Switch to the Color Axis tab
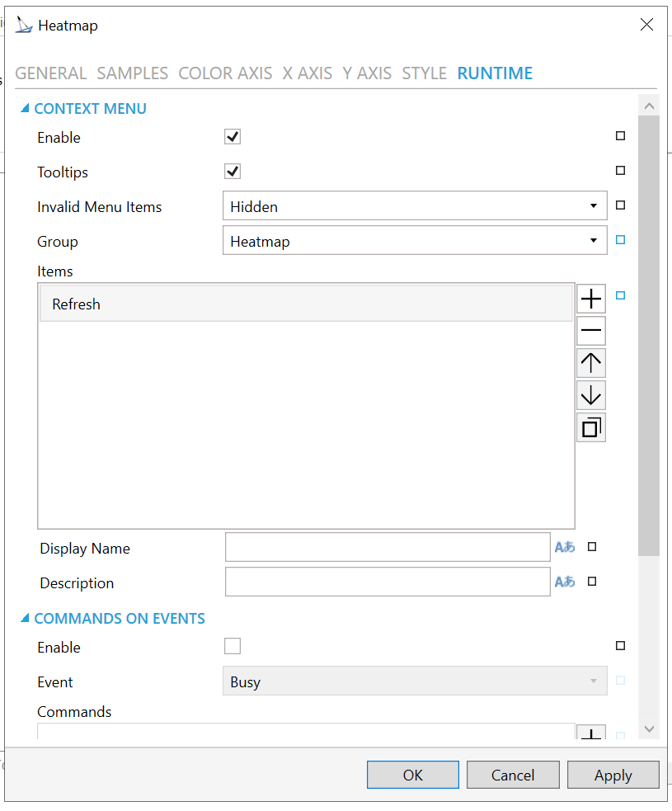This screenshot has height=811, width=672. click(x=225, y=73)
